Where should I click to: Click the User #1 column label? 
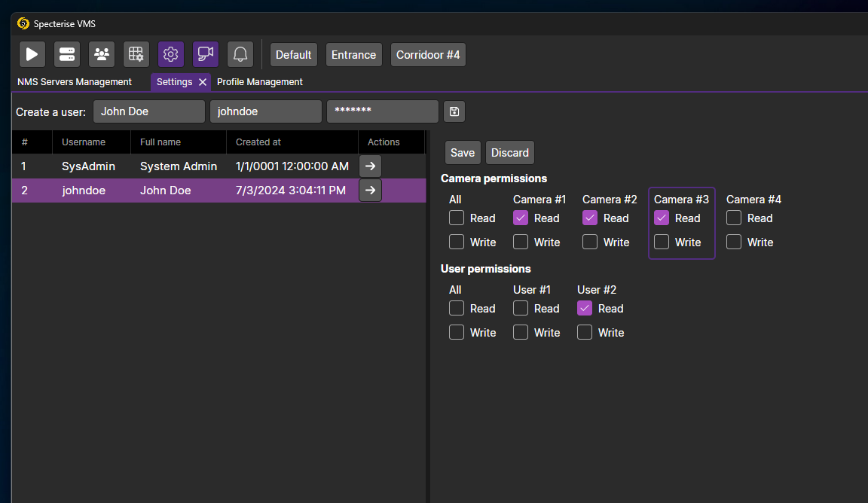[x=532, y=289]
